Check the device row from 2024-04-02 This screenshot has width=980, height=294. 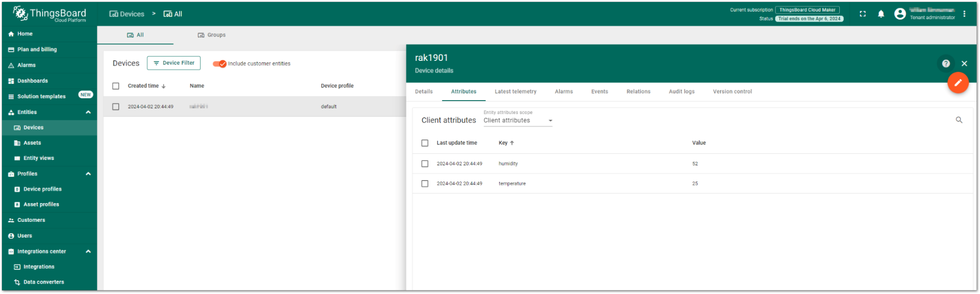coord(116,107)
